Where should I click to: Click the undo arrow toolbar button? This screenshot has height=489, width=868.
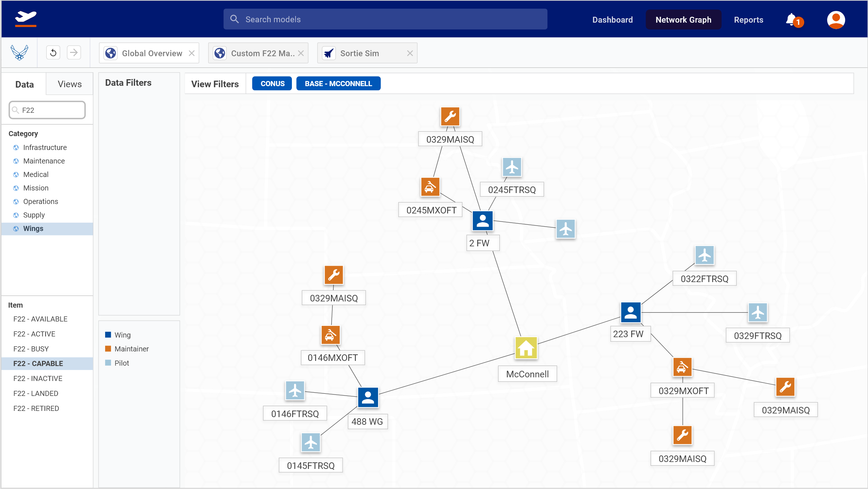(x=53, y=53)
